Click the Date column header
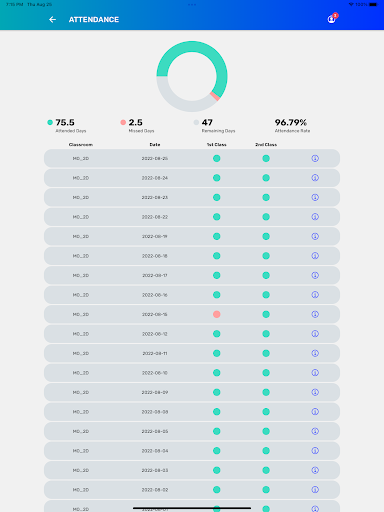Image resolution: width=384 pixels, height=512 pixels. click(155, 145)
